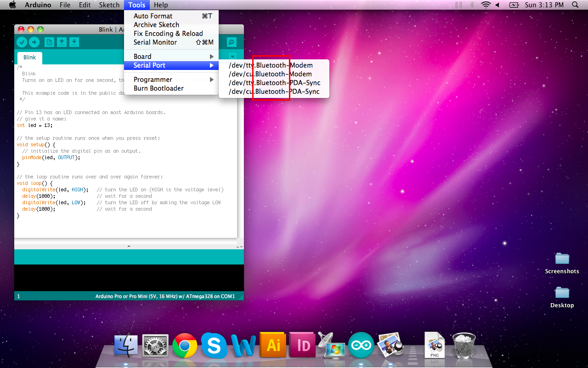Click the Arduino icon in the Dock

coord(361,346)
